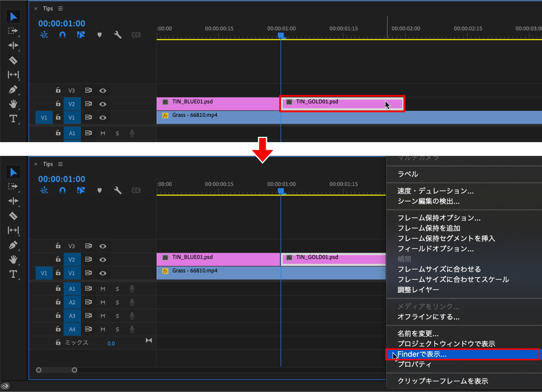Add a marker in the upper timeline header
Image resolution: width=542 pixels, height=392 pixels.
(100, 35)
